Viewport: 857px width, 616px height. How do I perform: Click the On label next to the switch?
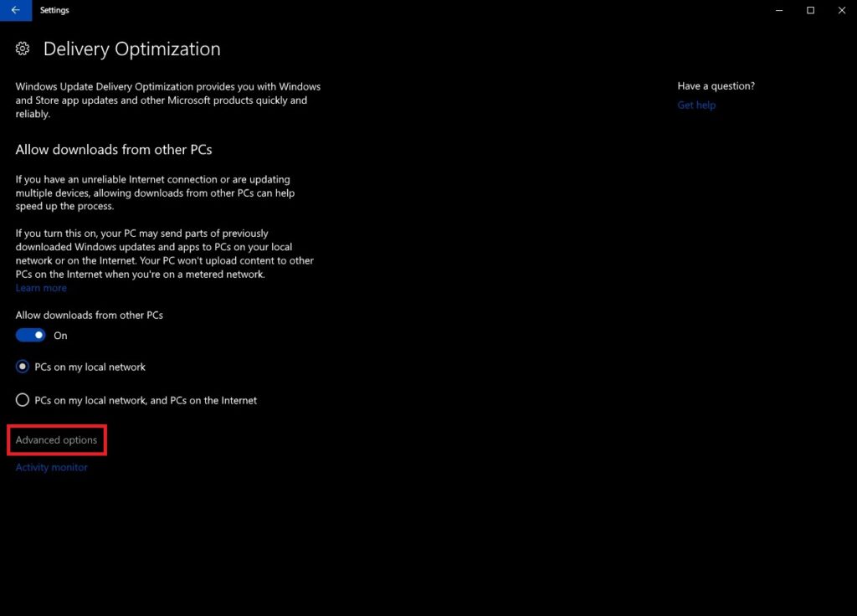pos(61,335)
